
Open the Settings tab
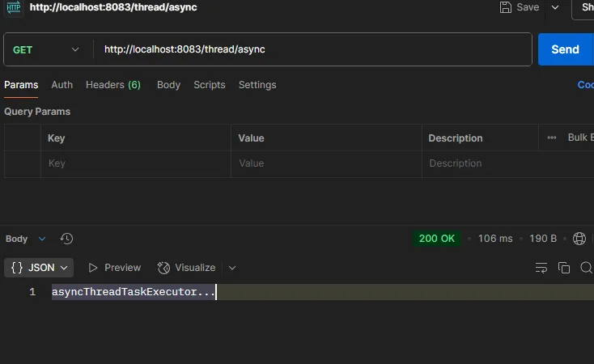[257, 85]
